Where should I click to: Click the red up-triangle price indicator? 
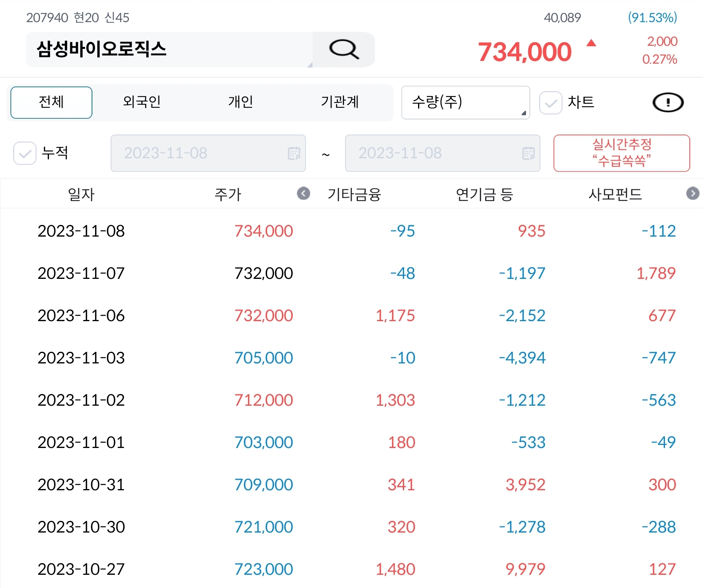pyautogui.click(x=591, y=43)
